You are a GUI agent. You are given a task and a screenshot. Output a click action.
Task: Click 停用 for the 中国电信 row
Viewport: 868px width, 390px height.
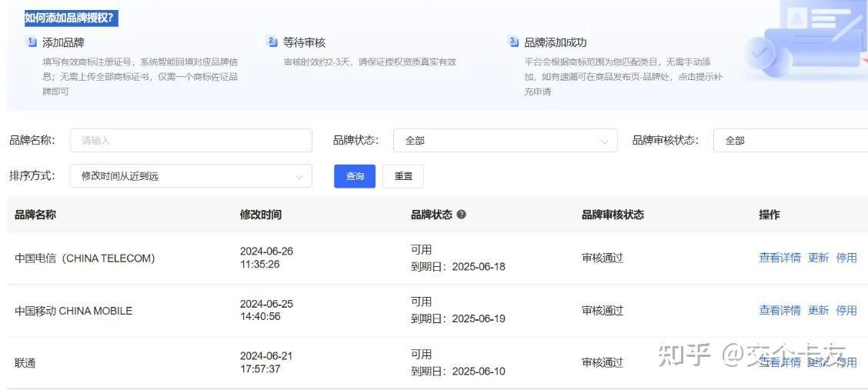point(846,258)
